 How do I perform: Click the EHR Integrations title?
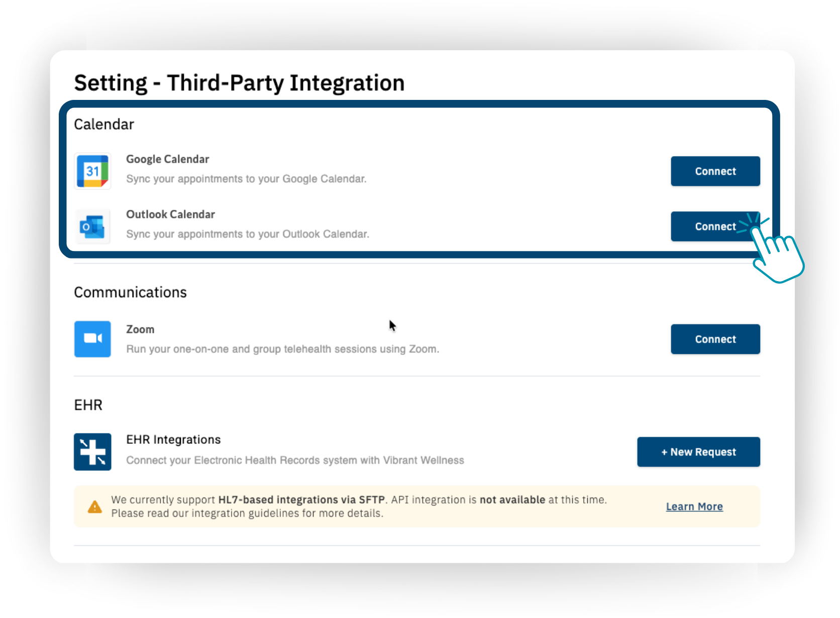tap(173, 440)
